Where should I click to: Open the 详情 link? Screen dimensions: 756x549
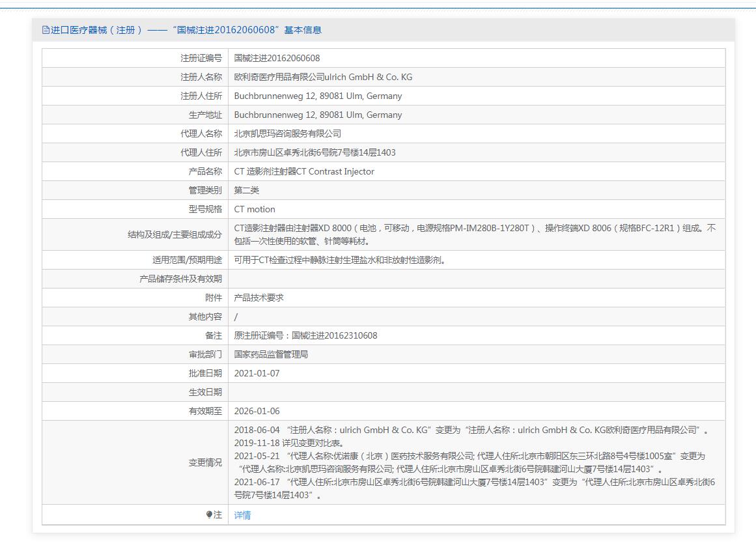[242, 515]
